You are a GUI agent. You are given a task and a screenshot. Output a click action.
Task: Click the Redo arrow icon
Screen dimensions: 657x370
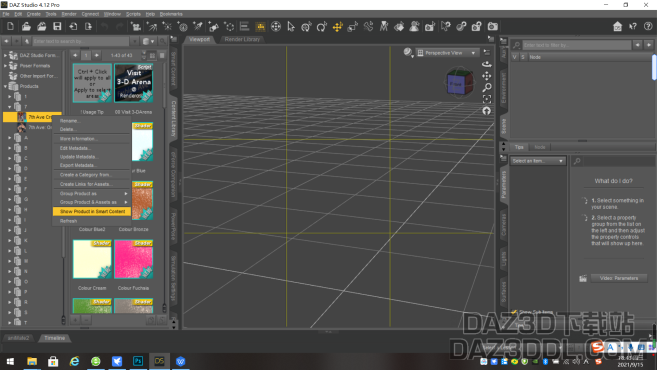119,26
